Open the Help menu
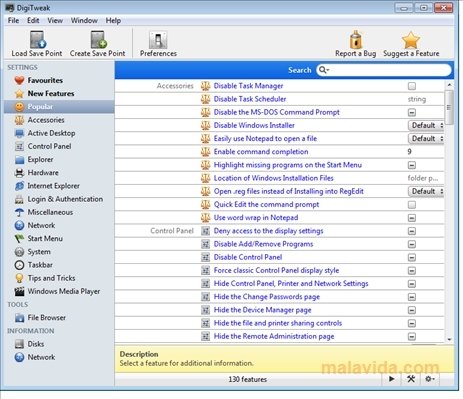This screenshot has height=399, width=463. pyautogui.click(x=113, y=21)
